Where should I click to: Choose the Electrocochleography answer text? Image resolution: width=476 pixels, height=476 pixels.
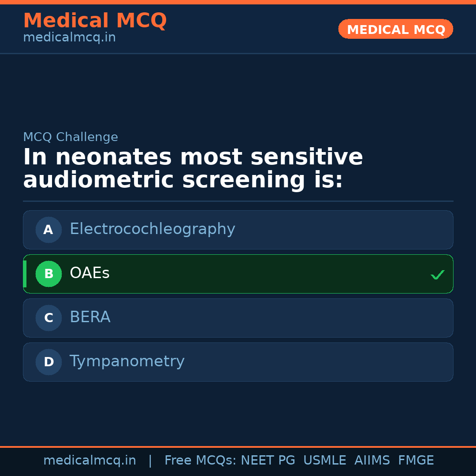point(152,229)
